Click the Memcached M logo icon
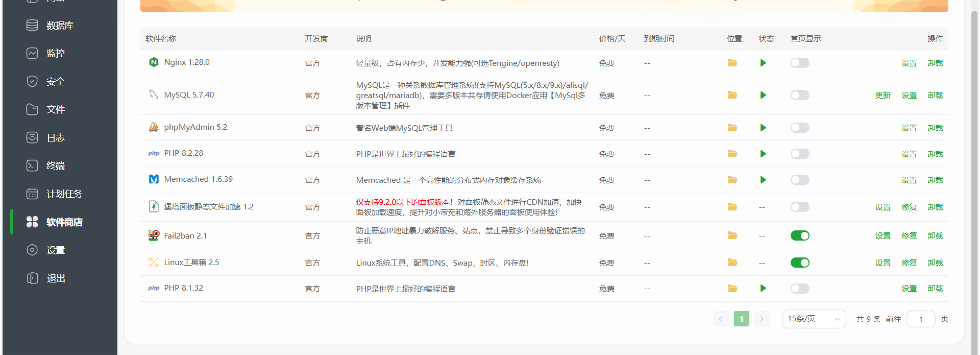The height and width of the screenshot is (355, 980). click(154, 179)
